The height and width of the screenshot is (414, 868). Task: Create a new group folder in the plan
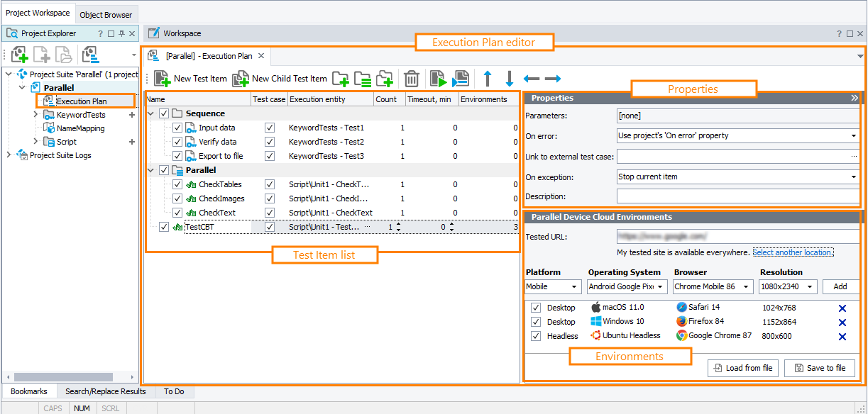coord(340,78)
